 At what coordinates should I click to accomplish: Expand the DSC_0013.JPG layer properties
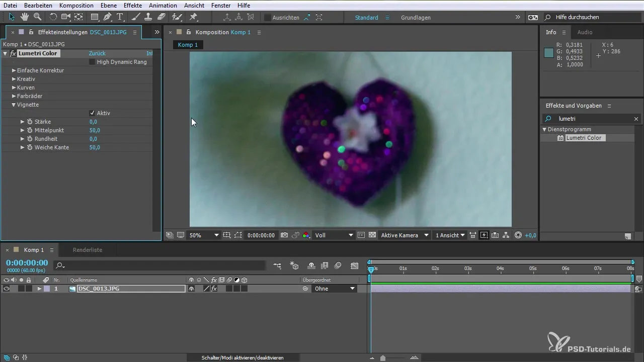39,289
